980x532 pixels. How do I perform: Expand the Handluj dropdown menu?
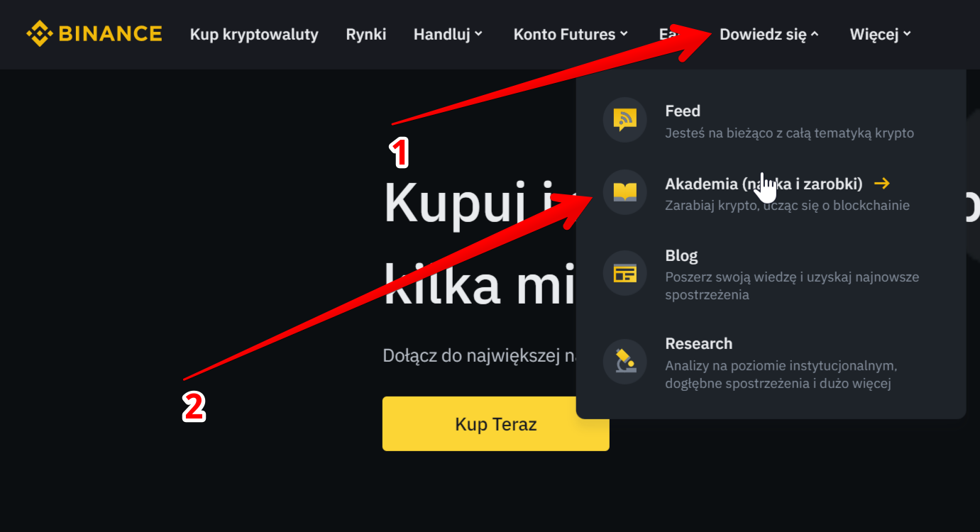(x=448, y=34)
